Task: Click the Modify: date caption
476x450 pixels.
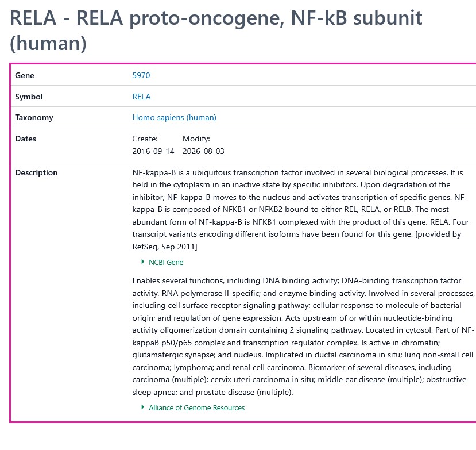Action: pyautogui.click(x=196, y=139)
